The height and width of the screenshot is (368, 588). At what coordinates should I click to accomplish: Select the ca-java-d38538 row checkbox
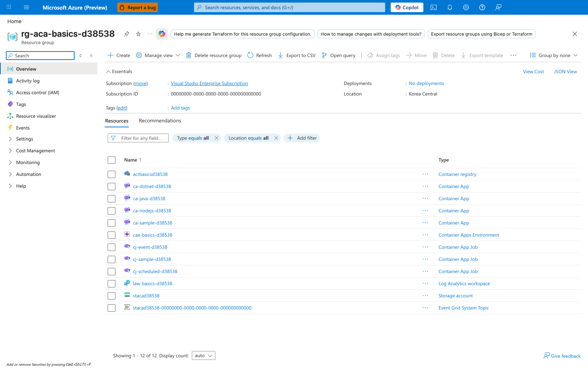pos(111,199)
